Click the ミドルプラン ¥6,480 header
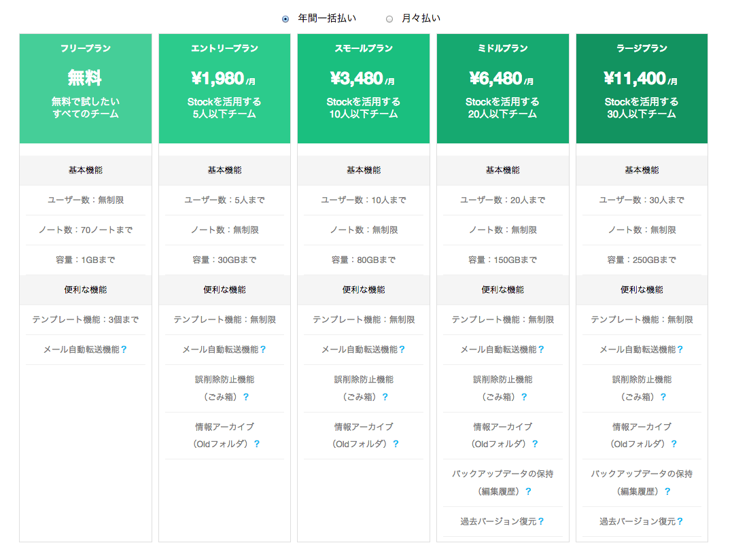This screenshot has height=560, width=732. click(x=503, y=88)
